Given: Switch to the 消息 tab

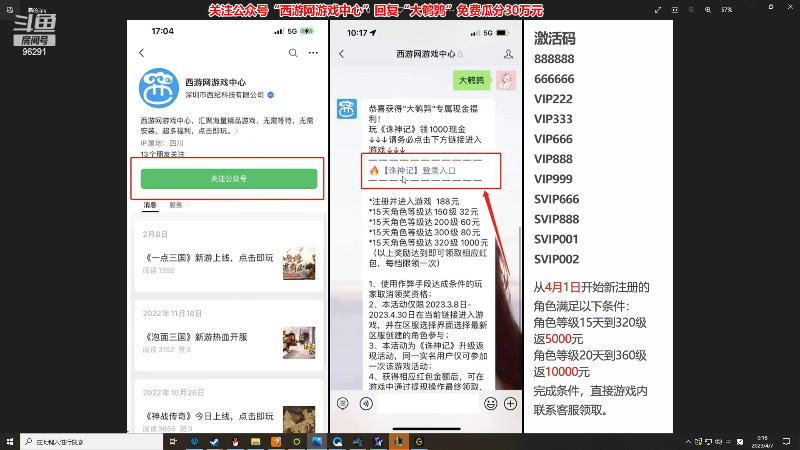Looking at the screenshot, I should [x=150, y=205].
